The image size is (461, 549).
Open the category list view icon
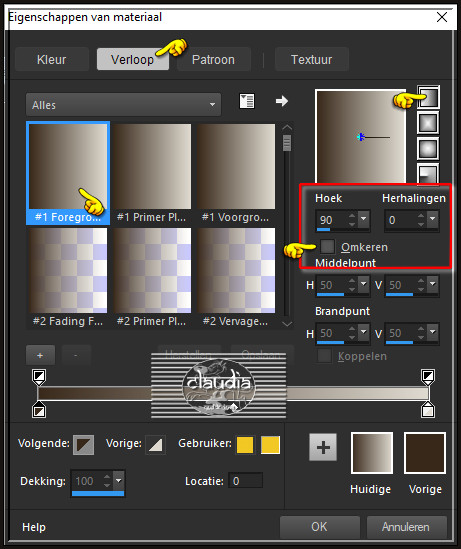pyautogui.click(x=247, y=102)
